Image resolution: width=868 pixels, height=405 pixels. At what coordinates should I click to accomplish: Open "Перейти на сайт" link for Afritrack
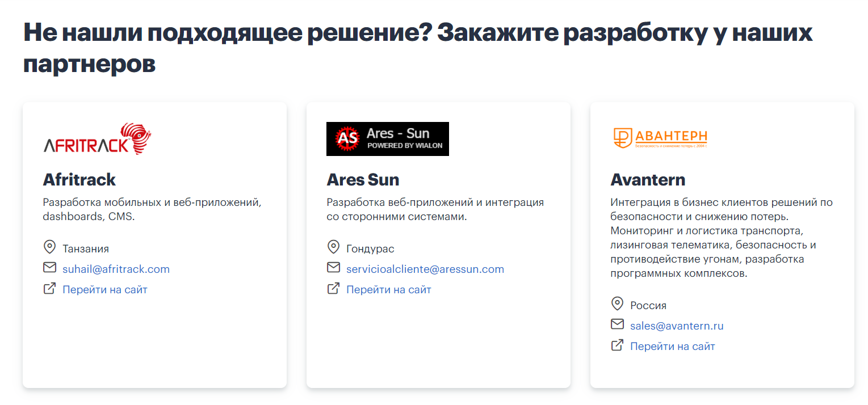pos(104,289)
